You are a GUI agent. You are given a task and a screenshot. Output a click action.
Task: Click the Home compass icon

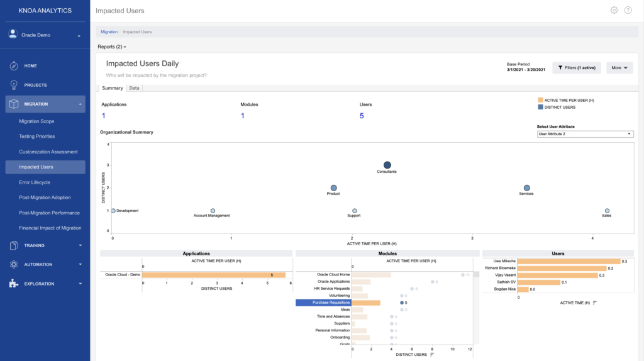tap(14, 65)
